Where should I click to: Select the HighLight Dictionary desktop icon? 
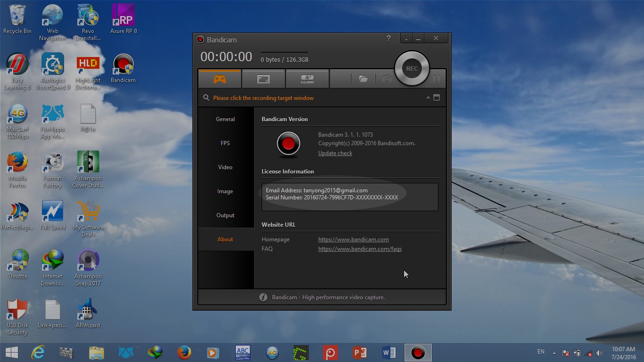(88, 72)
